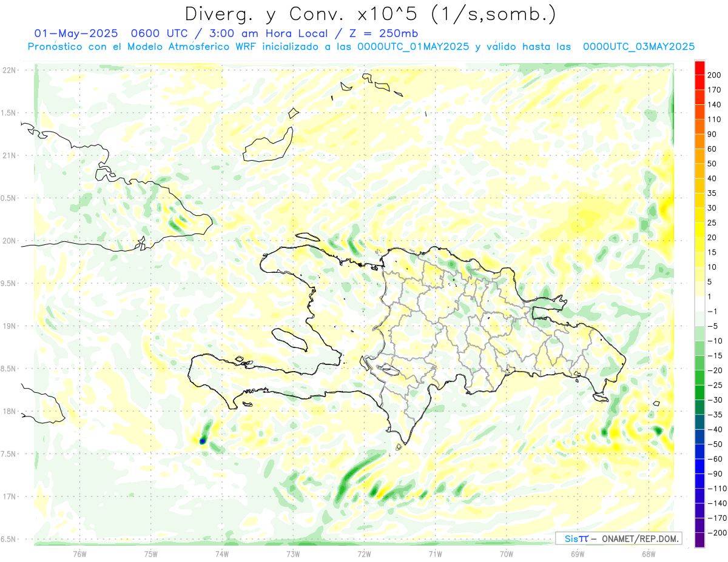This screenshot has width=728, height=562.
Task: Click the 17N latitude axis label
Action: pyautogui.click(x=9, y=497)
